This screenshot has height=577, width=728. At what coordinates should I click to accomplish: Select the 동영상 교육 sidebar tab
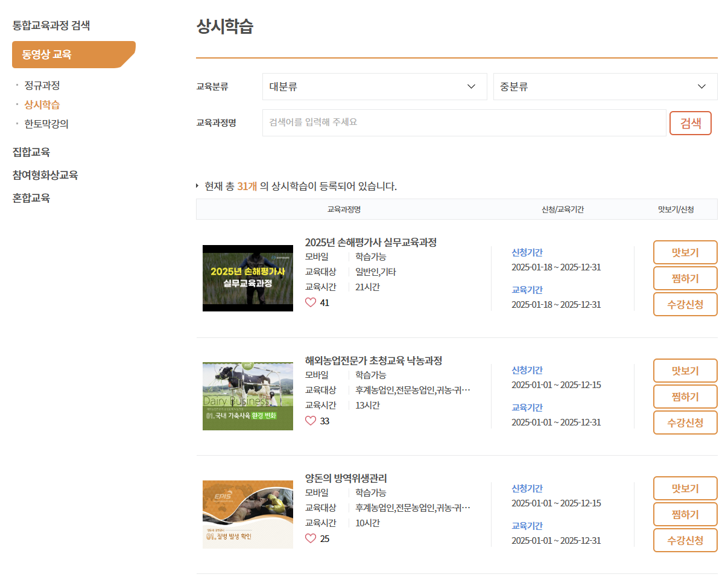click(74, 54)
